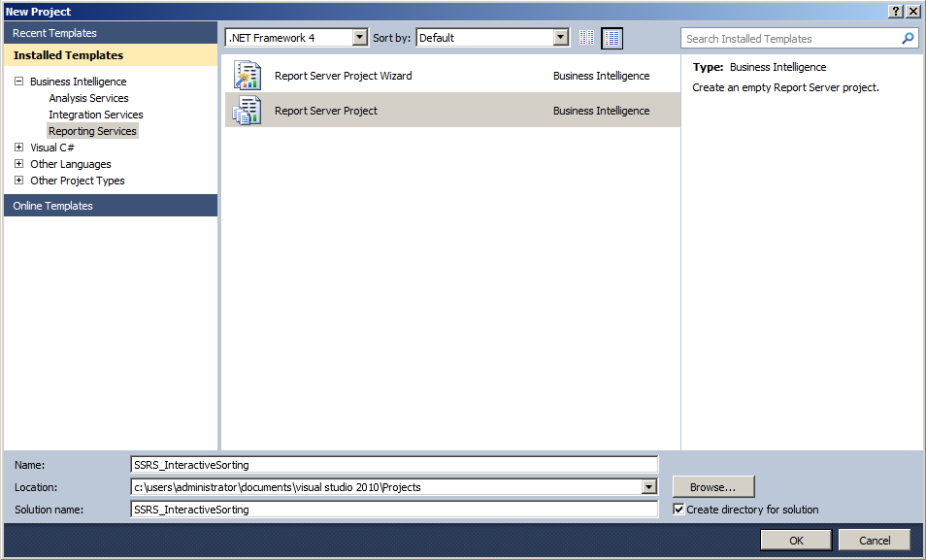Open the .NET Framework 4 version dropdown
926x560 pixels.
click(x=359, y=36)
